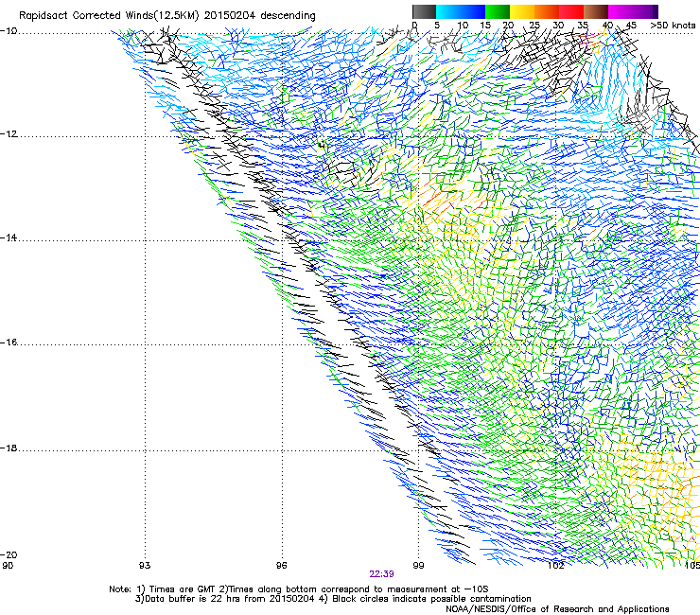
Task: Click the brown 35-40 knots legend swatch
Action: click(596, 11)
